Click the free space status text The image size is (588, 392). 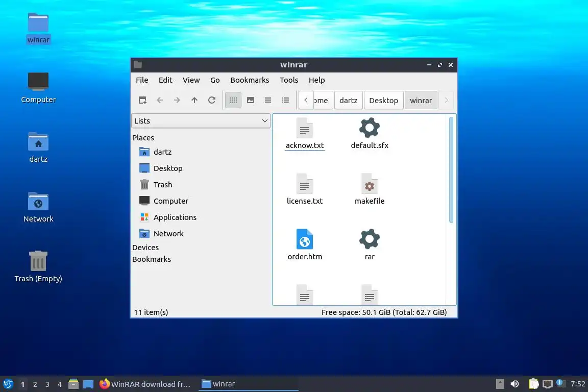(x=384, y=312)
